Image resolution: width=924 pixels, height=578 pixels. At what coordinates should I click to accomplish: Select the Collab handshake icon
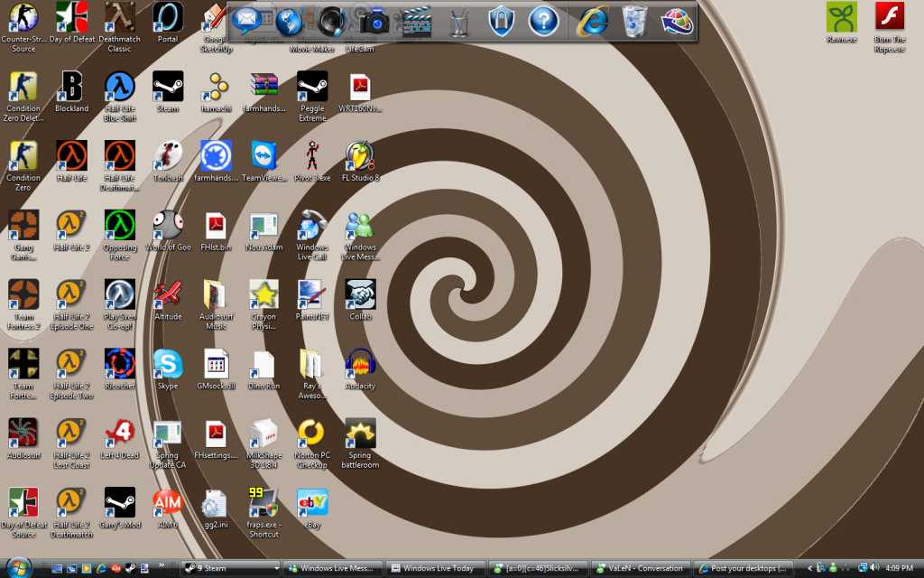pos(360,295)
